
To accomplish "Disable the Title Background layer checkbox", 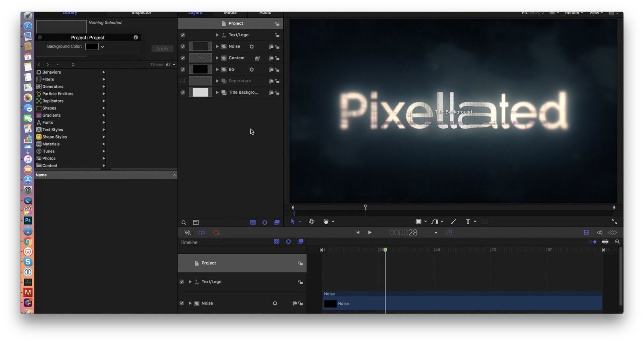I will click(x=183, y=93).
